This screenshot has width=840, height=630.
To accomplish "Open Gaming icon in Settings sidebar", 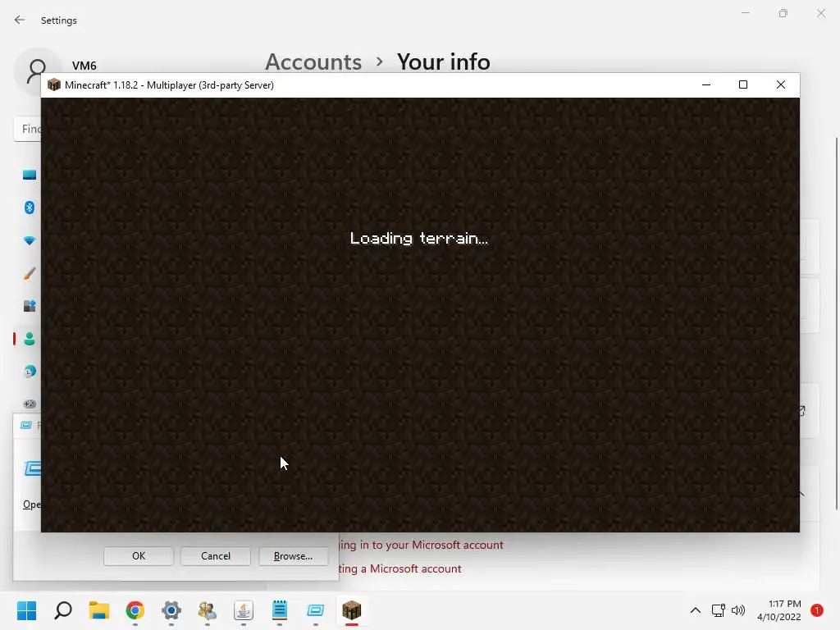I will click(30, 404).
